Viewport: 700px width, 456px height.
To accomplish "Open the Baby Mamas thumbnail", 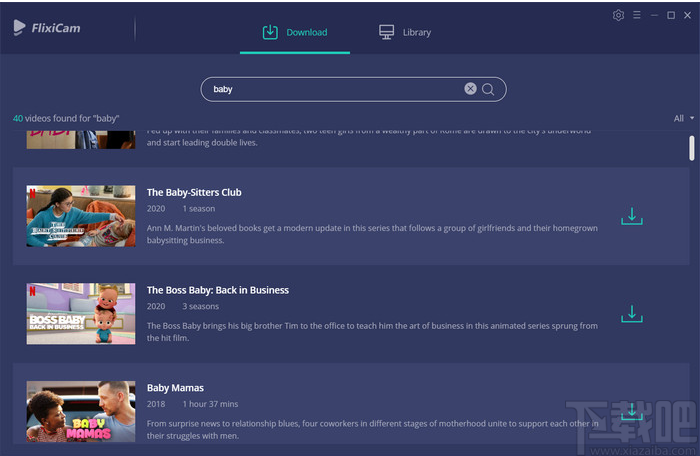I will pyautogui.click(x=81, y=411).
